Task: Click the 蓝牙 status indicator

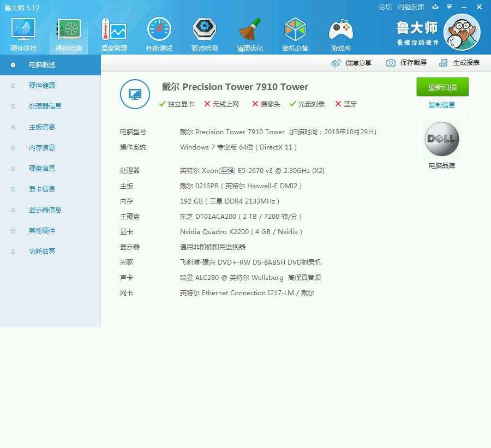Action: (x=346, y=104)
